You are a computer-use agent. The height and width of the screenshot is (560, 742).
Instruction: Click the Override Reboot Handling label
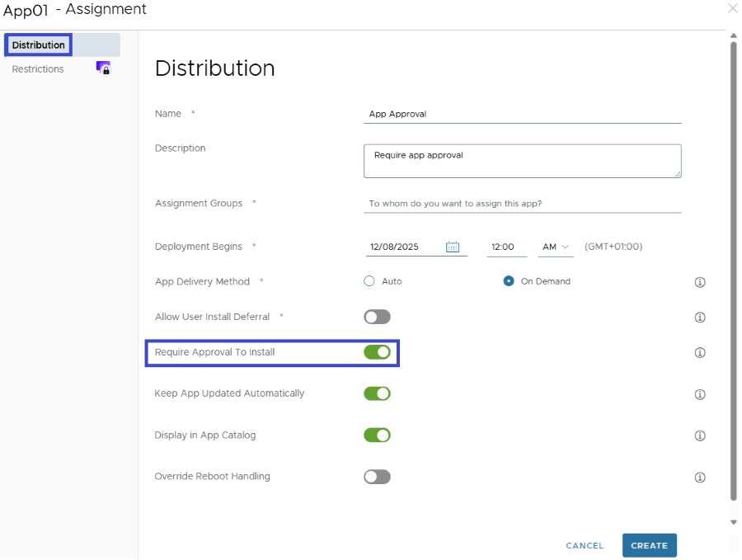213,476
